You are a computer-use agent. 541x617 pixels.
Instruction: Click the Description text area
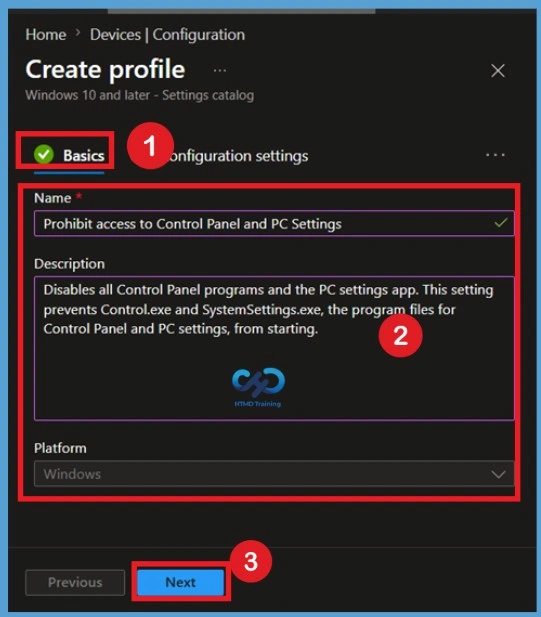[274, 348]
